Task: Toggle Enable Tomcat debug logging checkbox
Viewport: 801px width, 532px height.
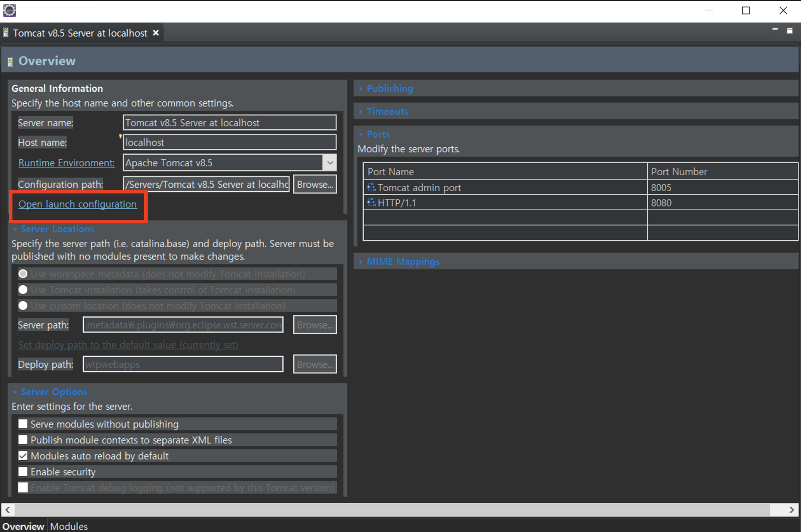Action: click(23, 487)
